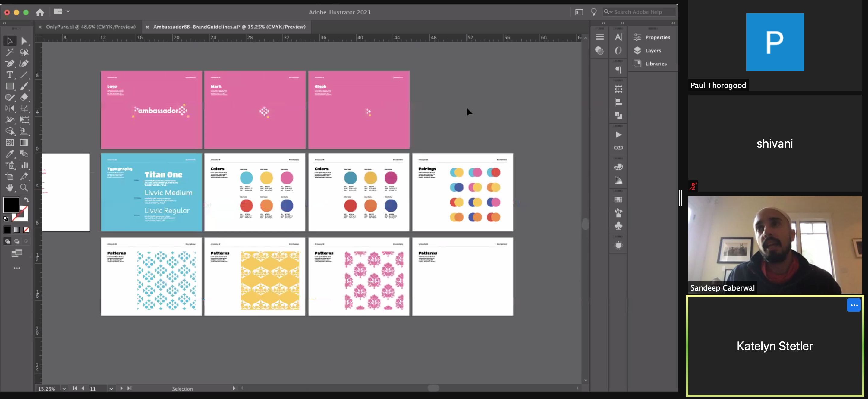Apply solid Color mode button
868x399 pixels.
(7, 230)
